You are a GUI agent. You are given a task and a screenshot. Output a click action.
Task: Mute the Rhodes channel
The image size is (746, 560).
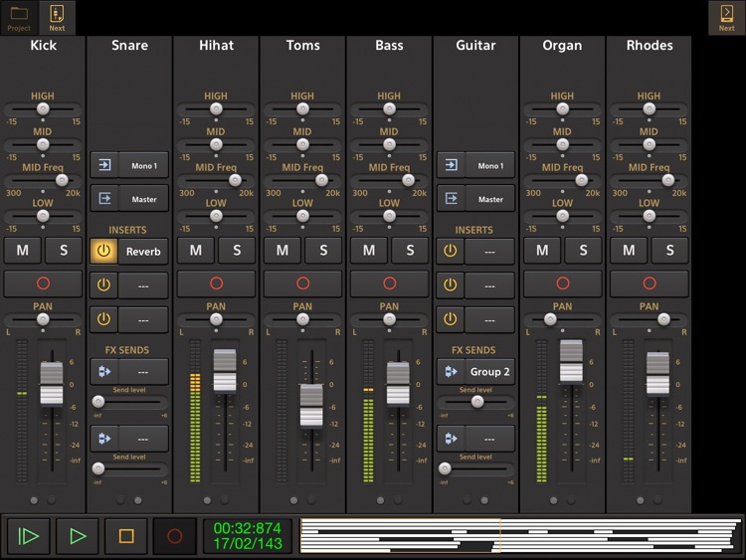(629, 251)
